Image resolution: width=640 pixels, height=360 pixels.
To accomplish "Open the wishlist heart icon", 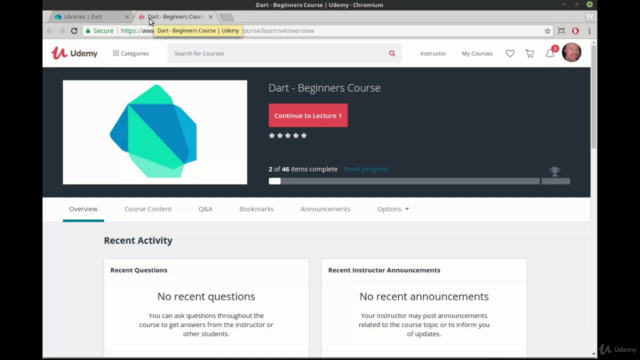I will (x=510, y=53).
